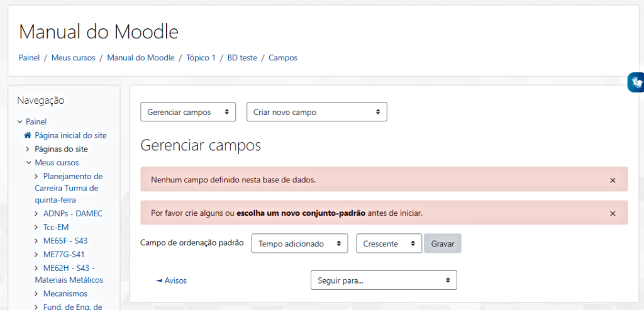Expand the ADNPs - DAMEC course node
Image resolution: width=644 pixels, height=310 pixels.
37,214
